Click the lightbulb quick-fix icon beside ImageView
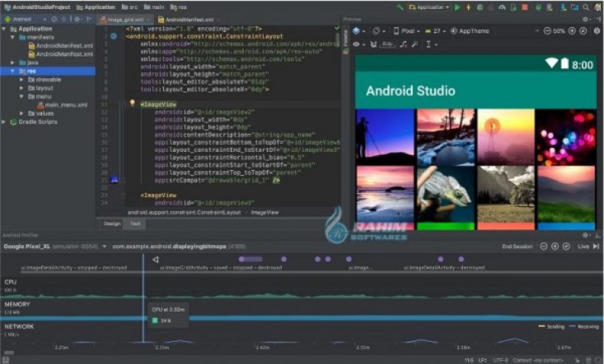Viewport: 604px width, 364px height. coord(132,103)
